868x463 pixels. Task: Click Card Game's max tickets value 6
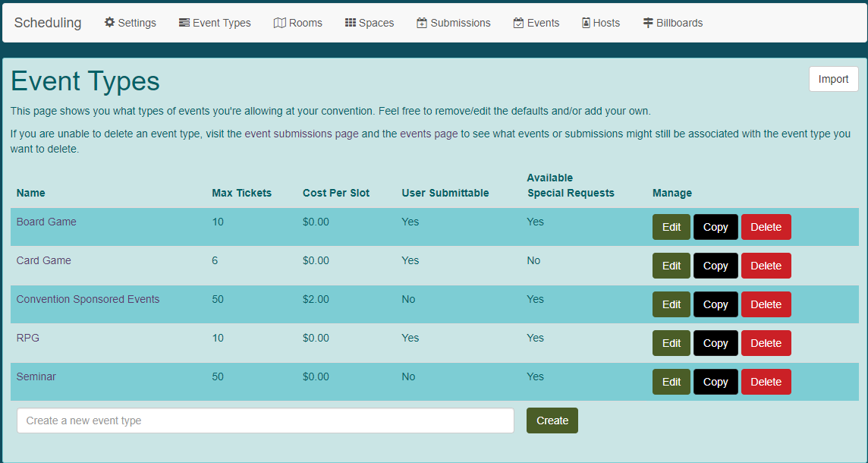(x=215, y=260)
